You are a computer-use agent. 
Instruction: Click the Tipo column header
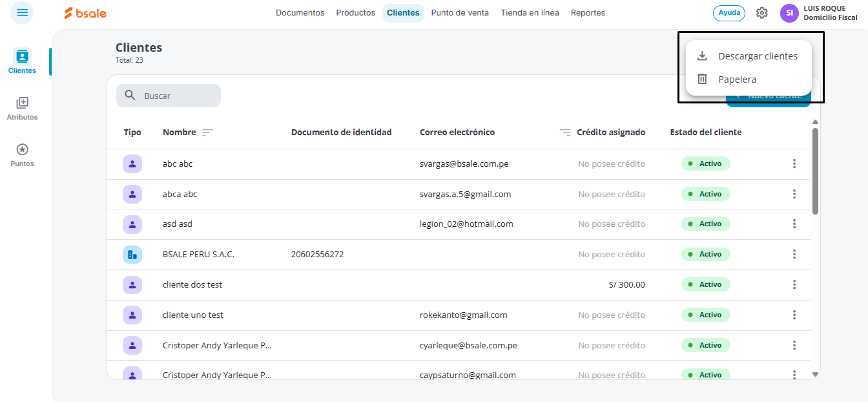click(132, 132)
